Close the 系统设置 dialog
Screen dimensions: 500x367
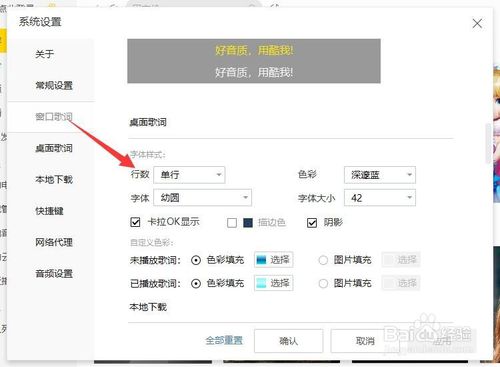coord(477,23)
